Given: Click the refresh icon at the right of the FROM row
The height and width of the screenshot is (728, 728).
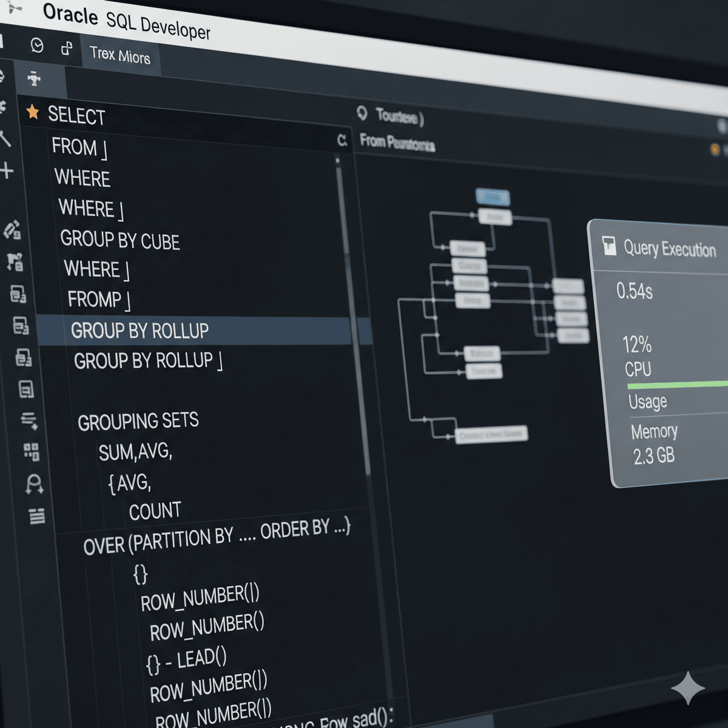Looking at the screenshot, I should click(x=342, y=141).
